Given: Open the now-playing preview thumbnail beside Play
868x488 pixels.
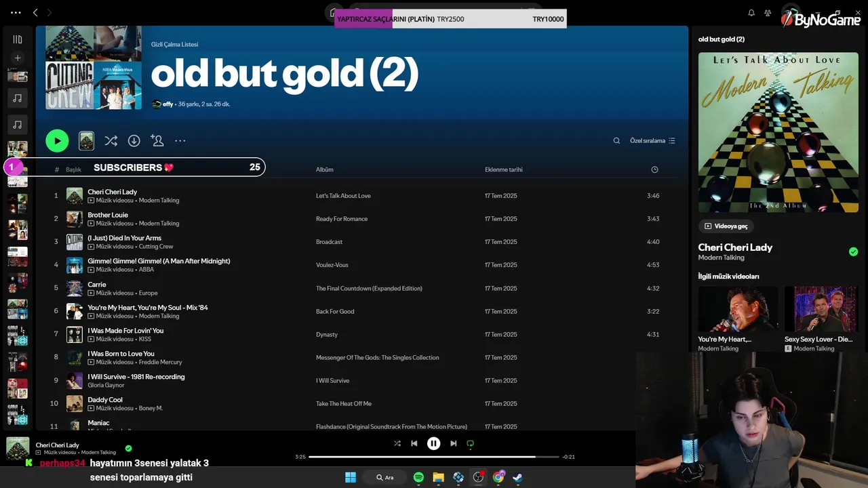Looking at the screenshot, I should [x=86, y=141].
